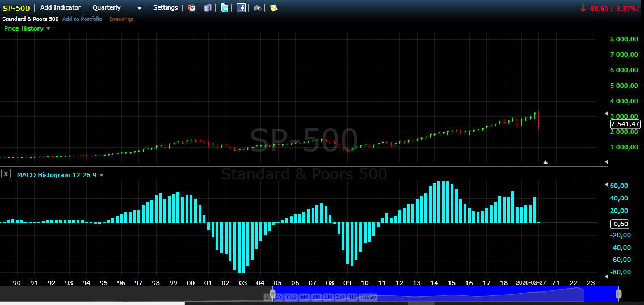Share the chart on Twitter
This screenshot has height=305, width=644.
click(x=224, y=8)
